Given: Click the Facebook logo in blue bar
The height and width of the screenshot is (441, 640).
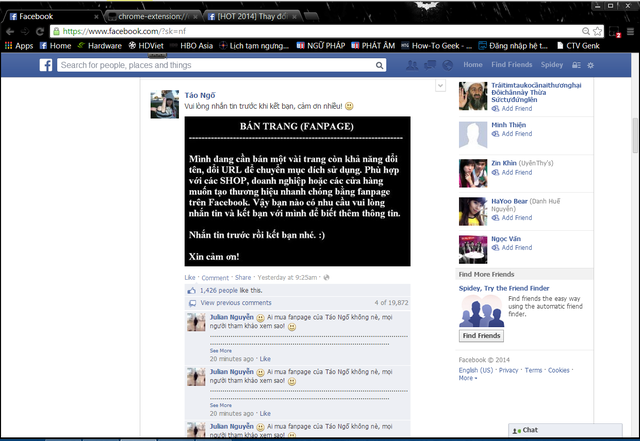Looking at the screenshot, I should point(46,65).
